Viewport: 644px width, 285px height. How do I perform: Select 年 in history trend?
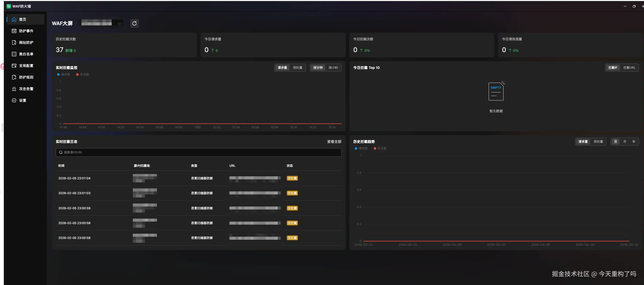pyautogui.click(x=634, y=142)
